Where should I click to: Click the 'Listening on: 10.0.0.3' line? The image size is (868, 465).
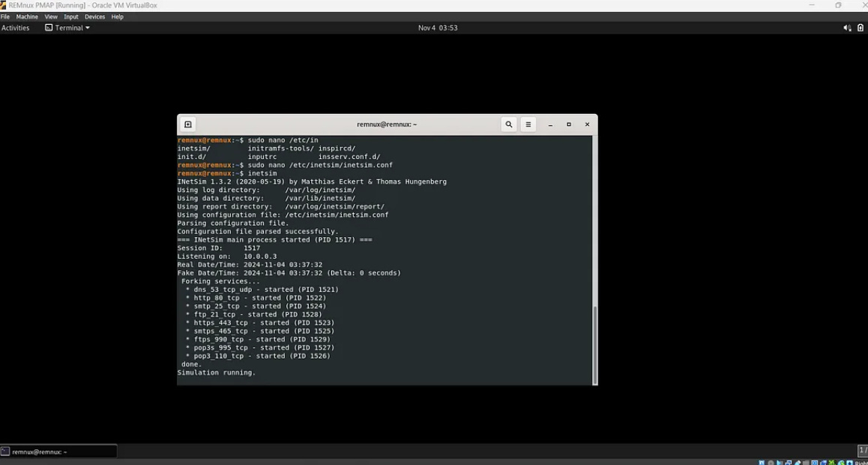227,256
